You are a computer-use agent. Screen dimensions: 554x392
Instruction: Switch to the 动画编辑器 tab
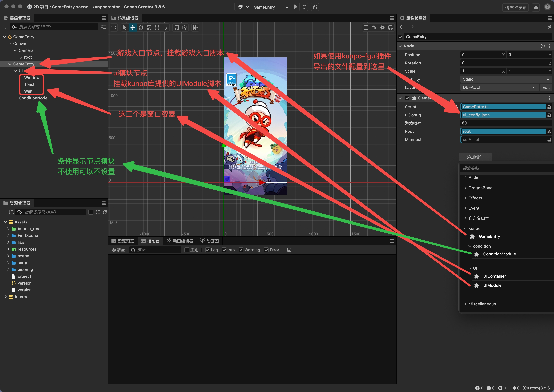pyautogui.click(x=180, y=241)
